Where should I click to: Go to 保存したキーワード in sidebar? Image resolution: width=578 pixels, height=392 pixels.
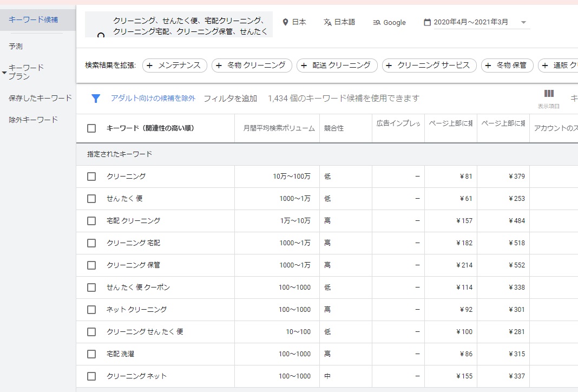coord(40,98)
